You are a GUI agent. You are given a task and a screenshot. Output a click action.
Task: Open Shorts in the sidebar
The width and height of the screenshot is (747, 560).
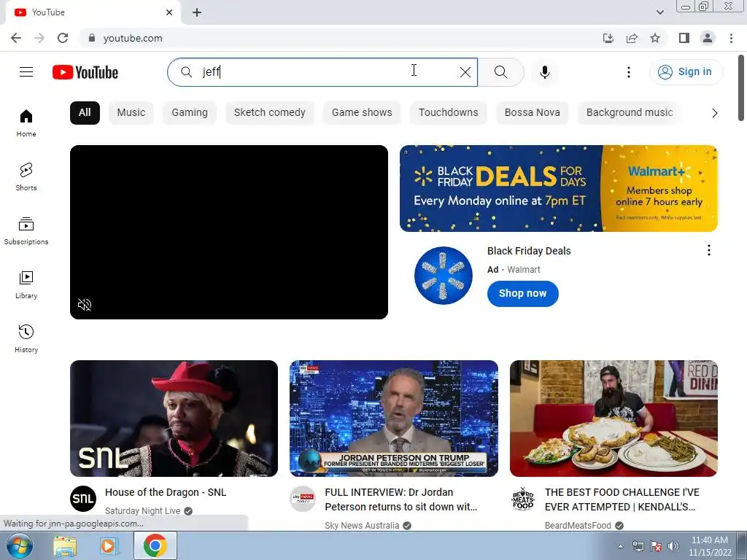pos(26,176)
